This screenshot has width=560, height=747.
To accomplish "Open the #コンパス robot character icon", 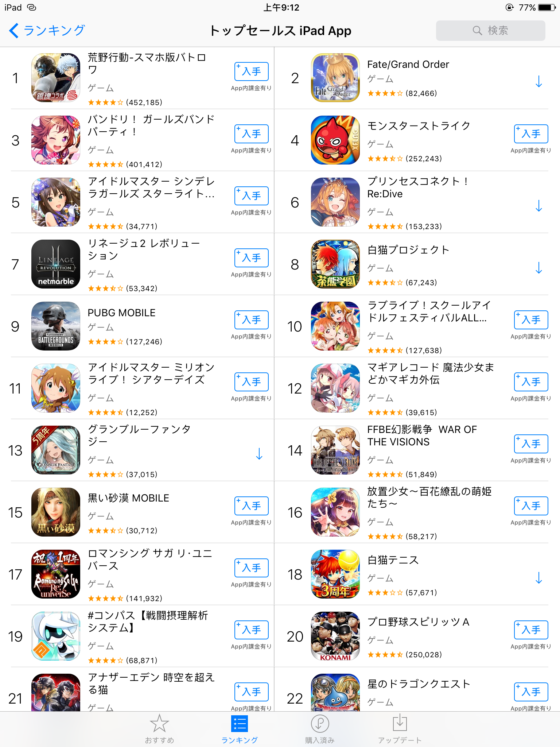I will tap(56, 636).
